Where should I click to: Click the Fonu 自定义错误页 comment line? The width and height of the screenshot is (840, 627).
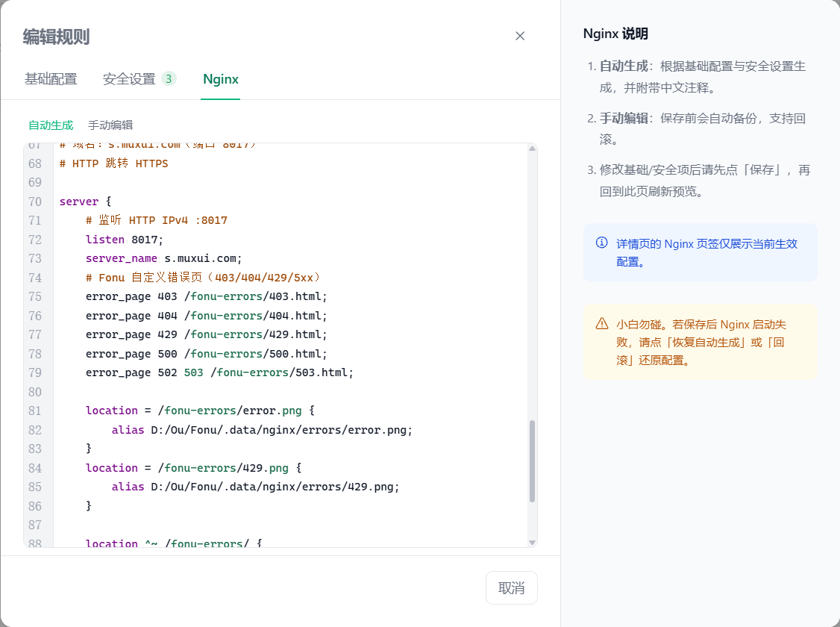(x=203, y=278)
